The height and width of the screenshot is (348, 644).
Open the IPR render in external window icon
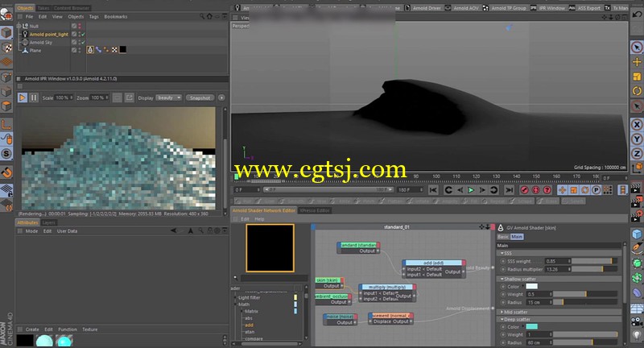tap(129, 97)
